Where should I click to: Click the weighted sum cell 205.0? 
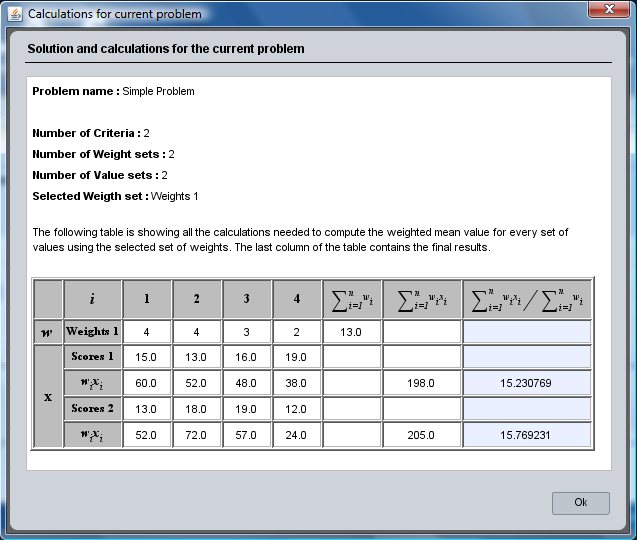coord(421,435)
